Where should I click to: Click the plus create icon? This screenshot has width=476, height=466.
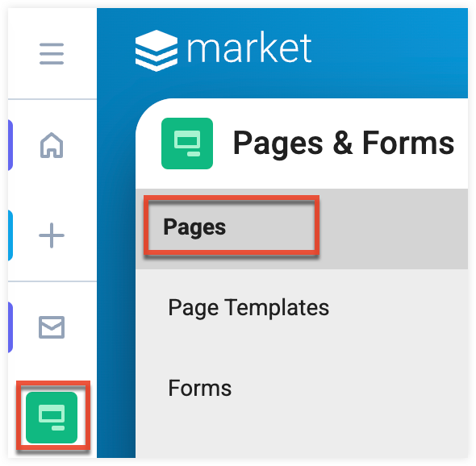(x=52, y=235)
